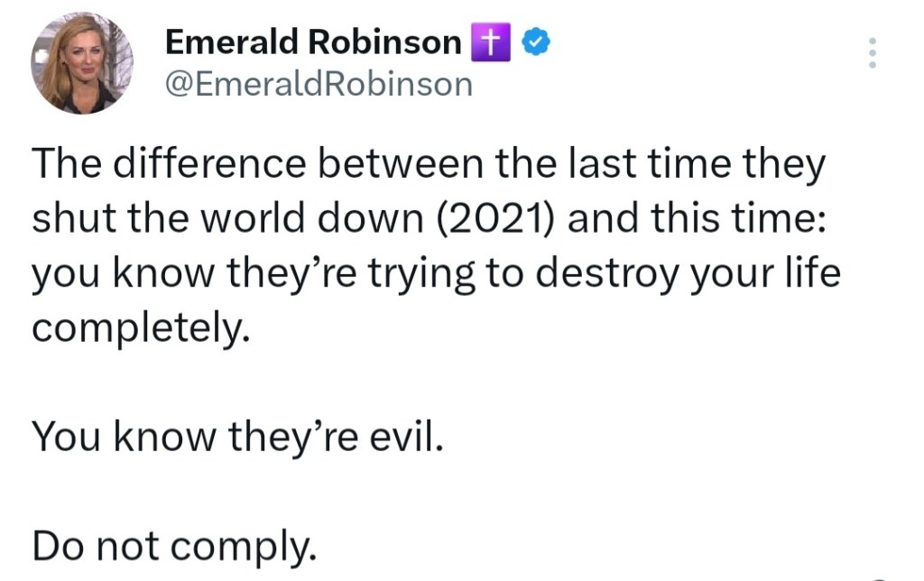Click the sentence 'You know they're evil.'
Screen dimensions: 924x581
[237, 437]
